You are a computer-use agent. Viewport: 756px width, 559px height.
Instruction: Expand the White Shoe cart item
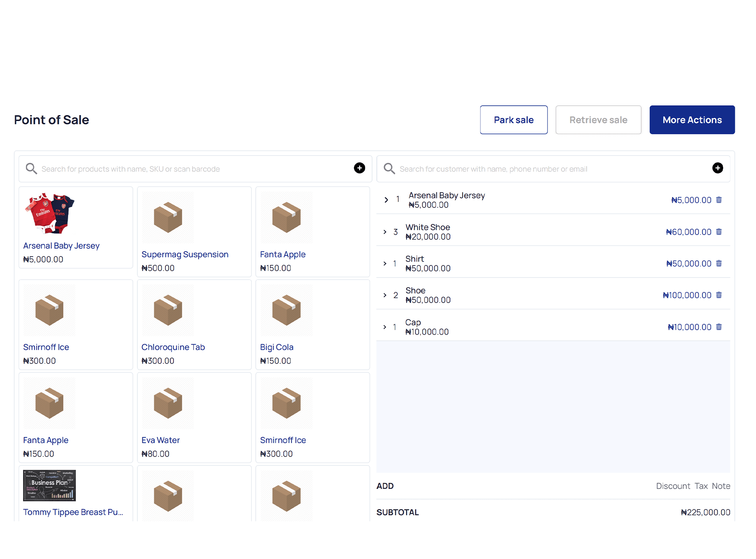pyautogui.click(x=385, y=231)
